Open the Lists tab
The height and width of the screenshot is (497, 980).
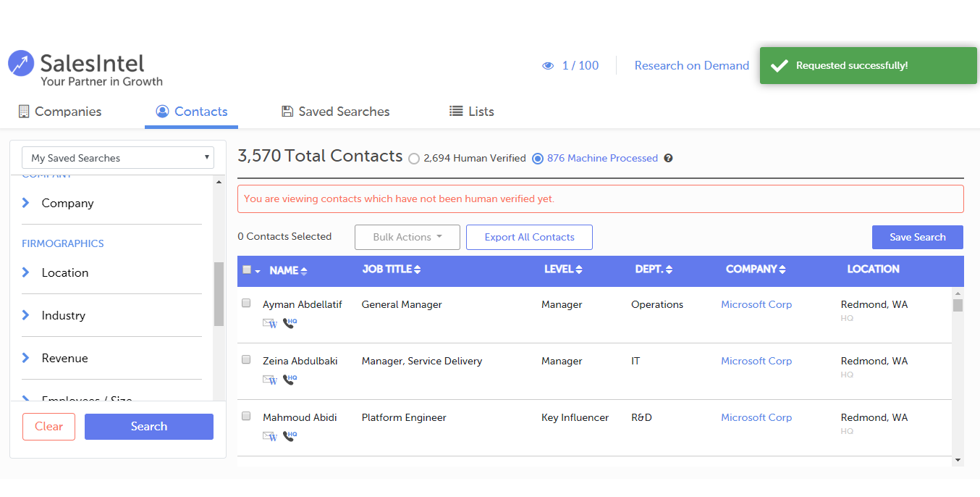(x=472, y=112)
